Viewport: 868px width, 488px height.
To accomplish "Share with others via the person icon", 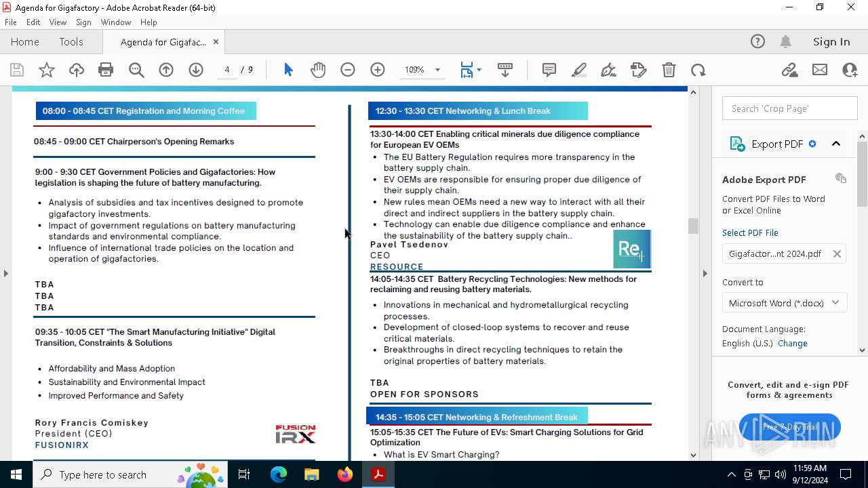I will pyautogui.click(x=850, y=70).
